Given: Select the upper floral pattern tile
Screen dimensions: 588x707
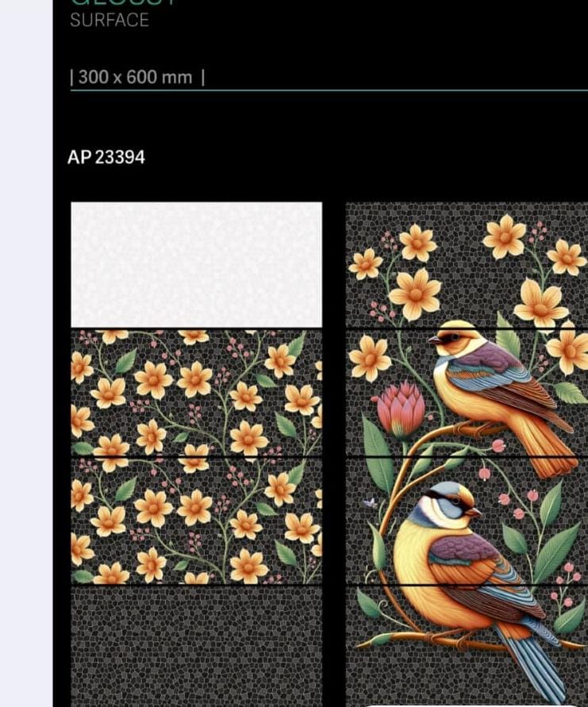Looking at the screenshot, I should tap(197, 393).
